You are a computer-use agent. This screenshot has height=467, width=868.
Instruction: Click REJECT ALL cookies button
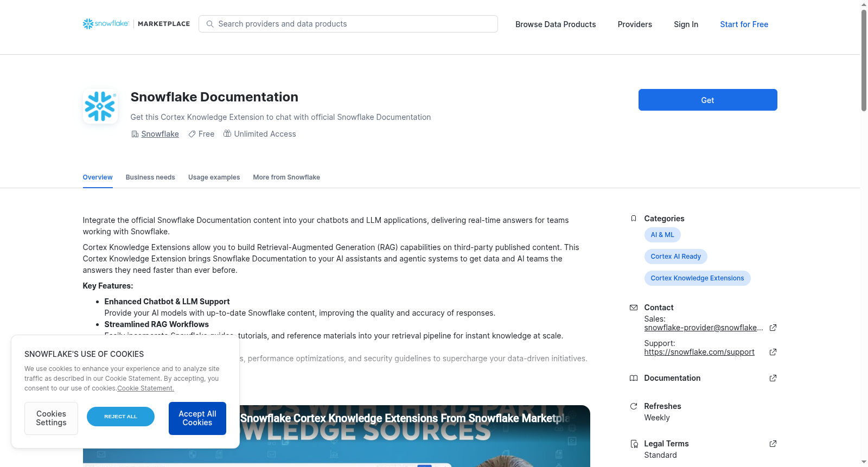coord(120,417)
